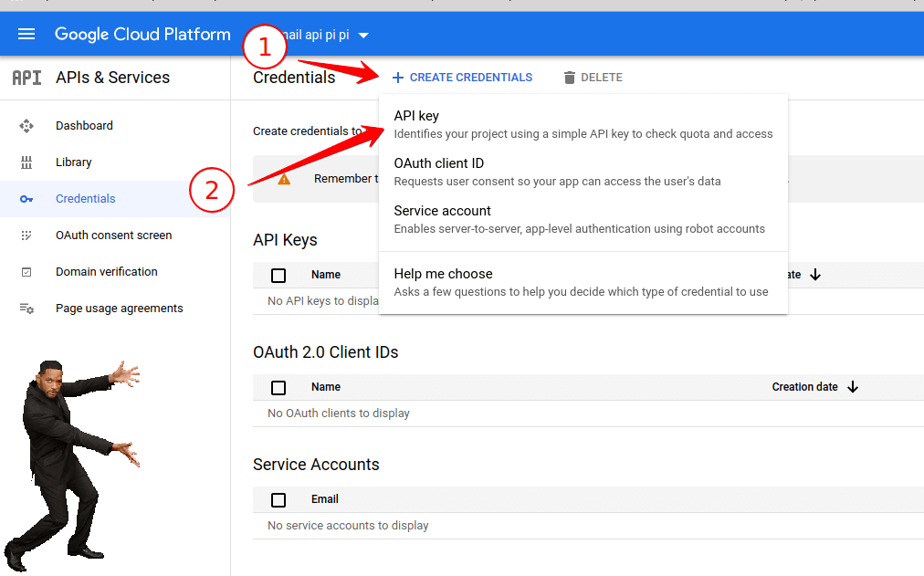
Task: Click the Library icon in the sidebar
Action: pyautogui.click(x=26, y=162)
